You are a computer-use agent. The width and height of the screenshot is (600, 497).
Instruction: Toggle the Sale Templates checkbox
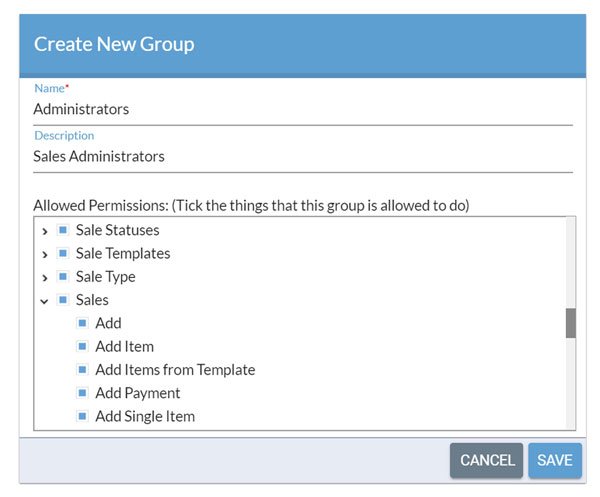click(63, 253)
